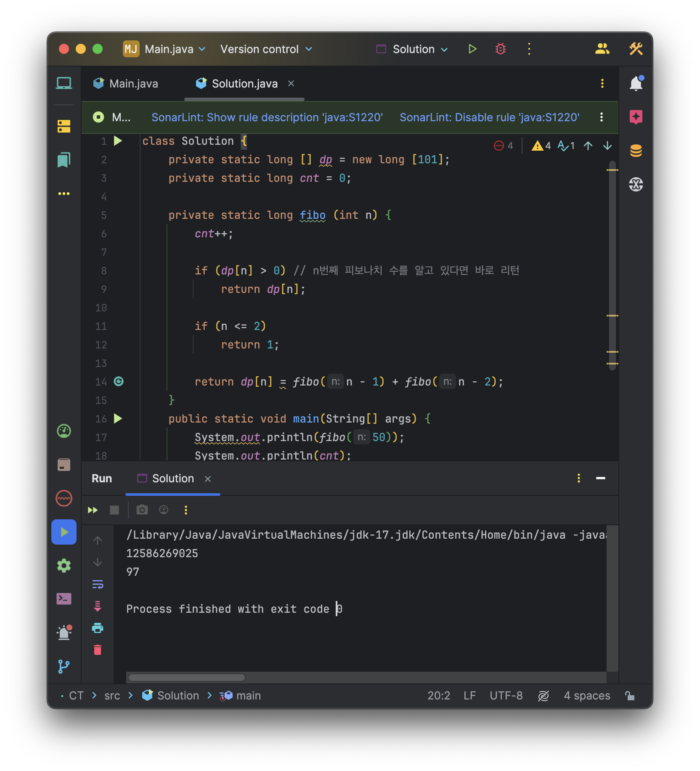Run the current configuration with the green play icon
The image size is (700, 771).
tap(472, 49)
